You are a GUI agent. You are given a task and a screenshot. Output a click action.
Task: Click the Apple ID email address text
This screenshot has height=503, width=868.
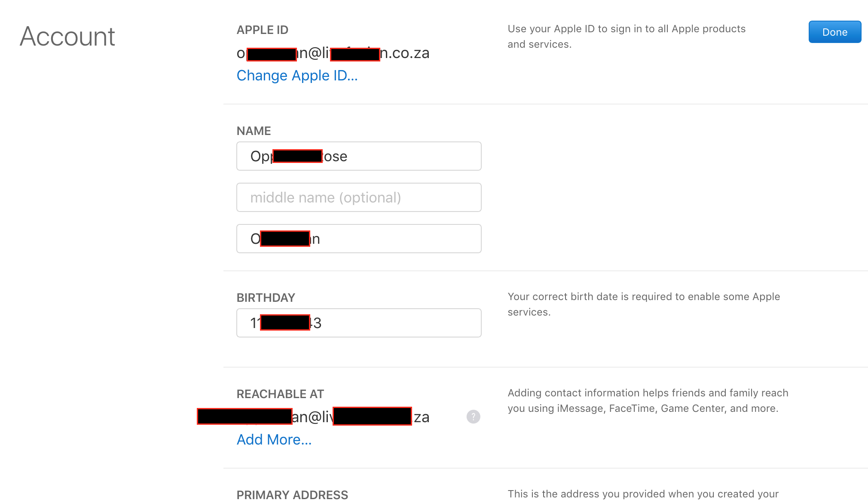tap(333, 53)
